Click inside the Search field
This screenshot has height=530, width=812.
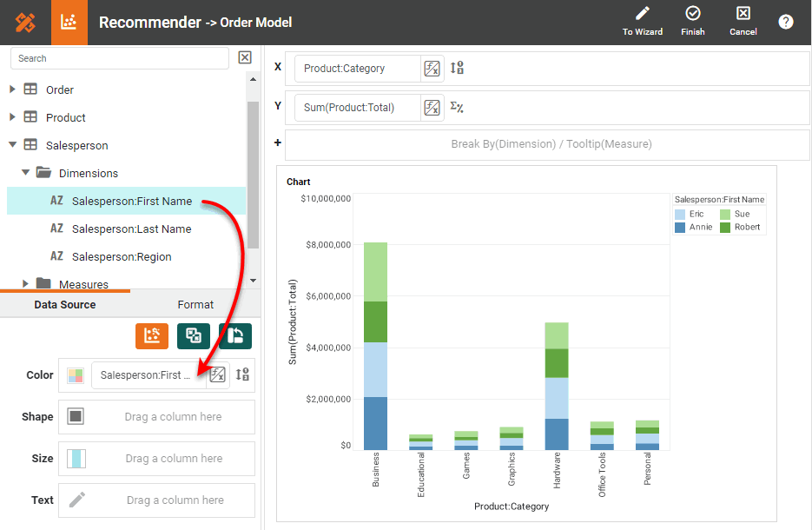click(119, 58)
